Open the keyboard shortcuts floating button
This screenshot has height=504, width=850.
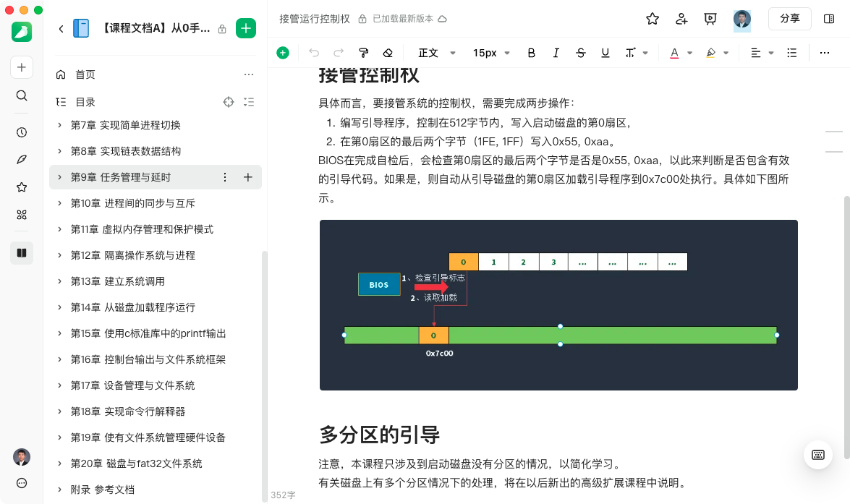(x=818, y=455)
